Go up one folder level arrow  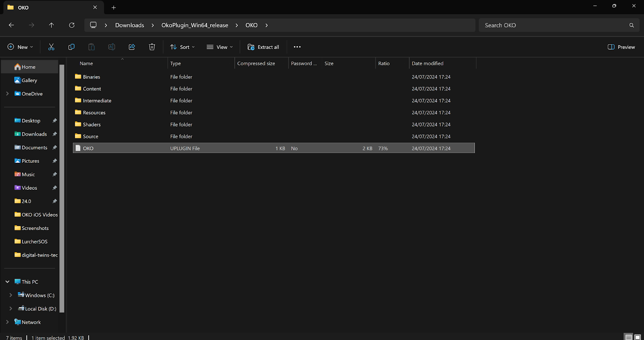point(52,25)
